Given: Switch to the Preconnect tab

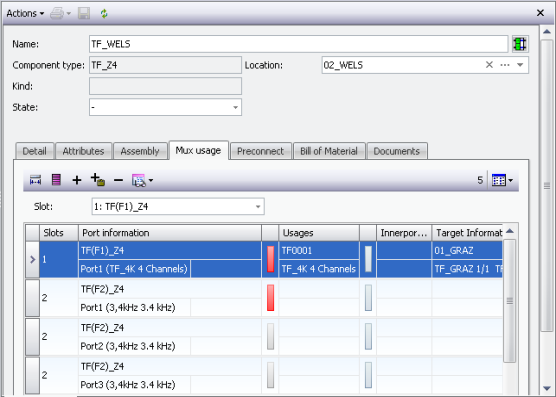Looking at the screenshot, I should click(261, 151).
